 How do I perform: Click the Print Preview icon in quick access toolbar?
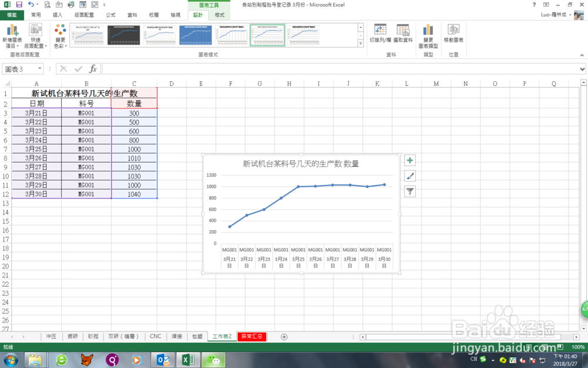point(47,5)
